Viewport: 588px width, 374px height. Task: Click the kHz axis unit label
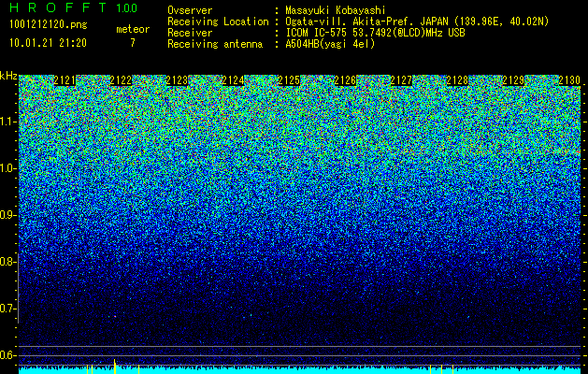tap(8, 77)
